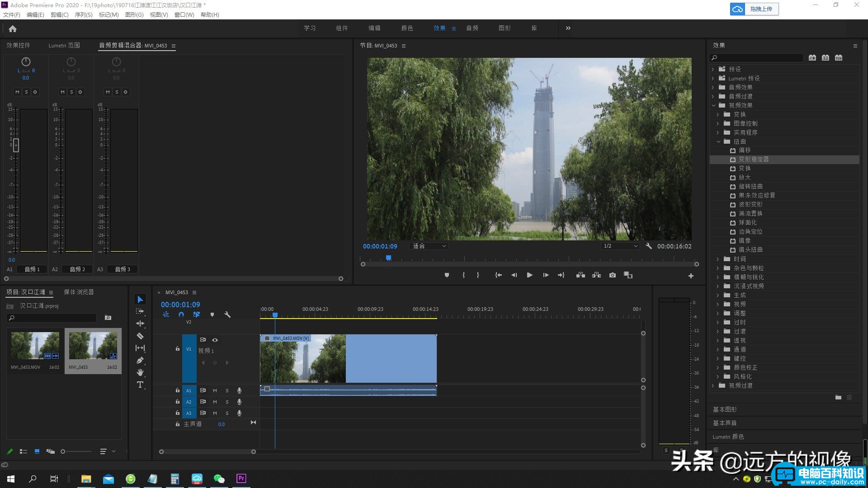Go to In point button
Viewport: 868px width, 488px height.
(498, 275)
